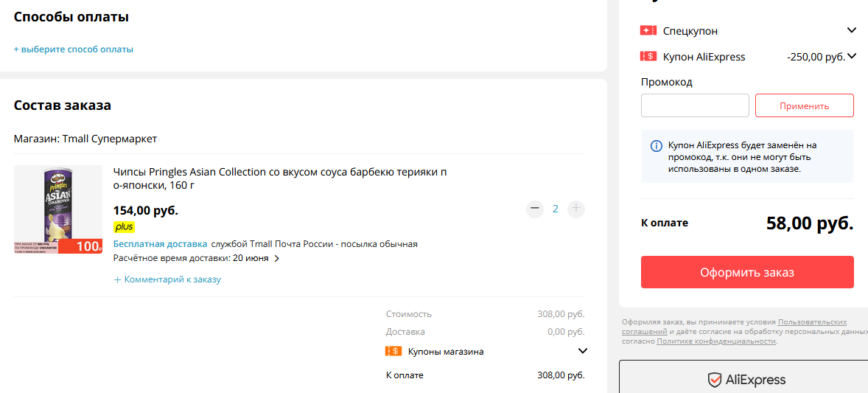868x393 pixels.
Task: Open the Pringles product thumbnail
Action: click(58, 209)
